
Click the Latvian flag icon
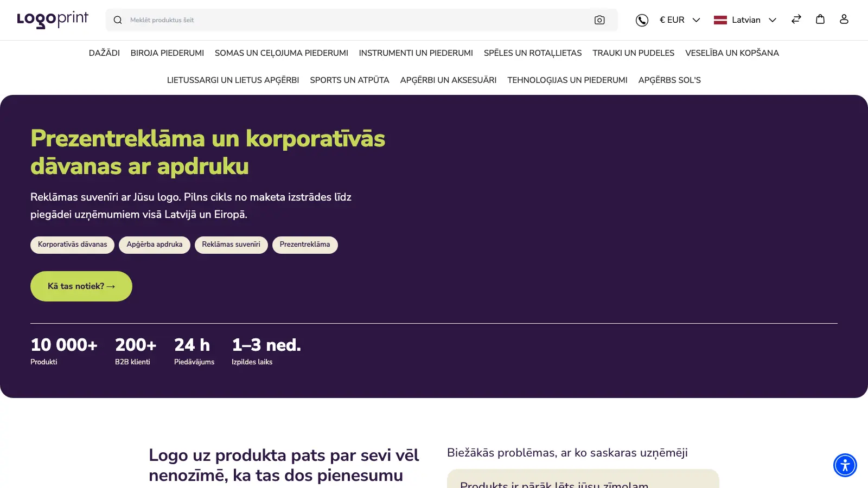(x=720, y=20)
